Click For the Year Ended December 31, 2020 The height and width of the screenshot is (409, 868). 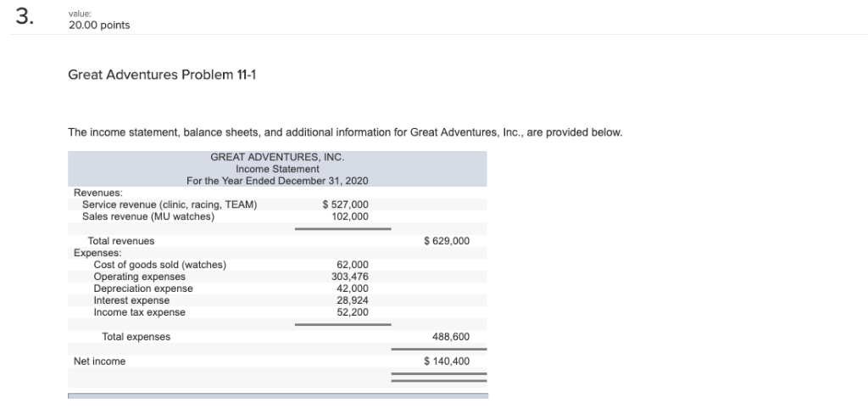(277, 182)
